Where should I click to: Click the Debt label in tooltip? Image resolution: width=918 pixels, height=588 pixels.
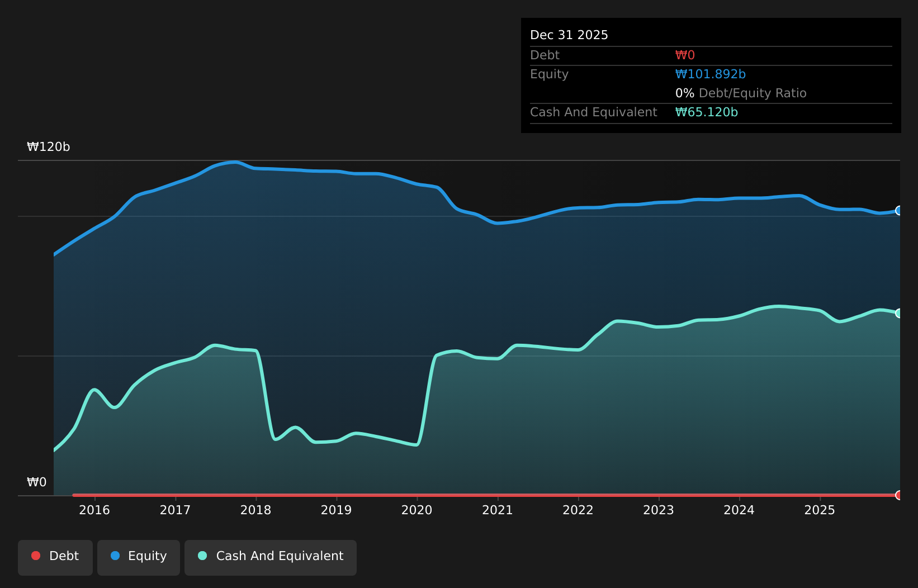click(545, 55)
